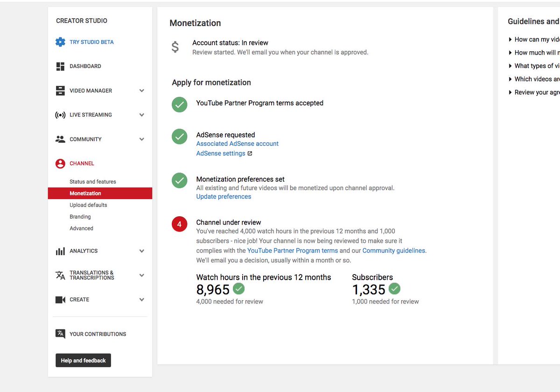Click the Update preferences link

(x=224, y=197)
